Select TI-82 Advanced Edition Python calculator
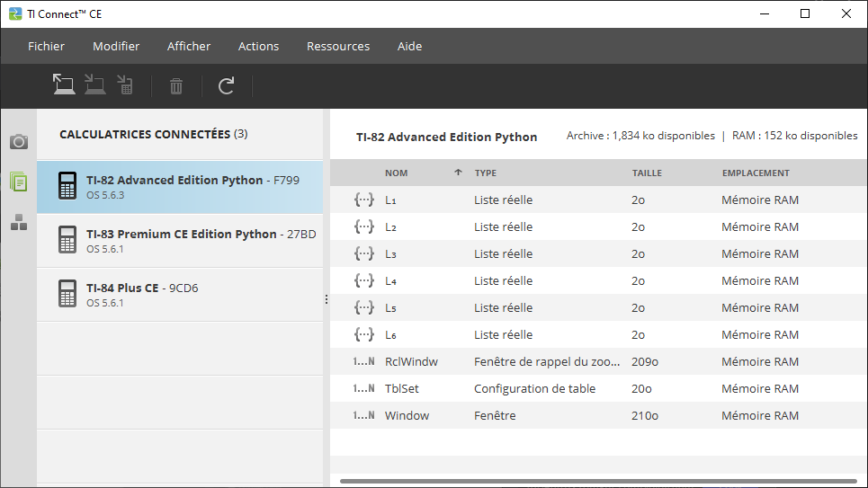 180,187
